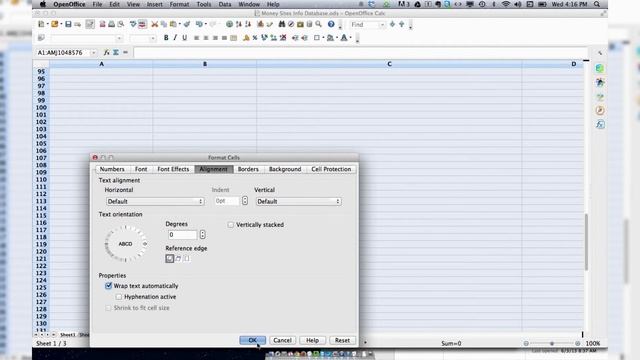Click the Degrees spinner arrows
Screen dimensions: 640x360
(202, 234)
